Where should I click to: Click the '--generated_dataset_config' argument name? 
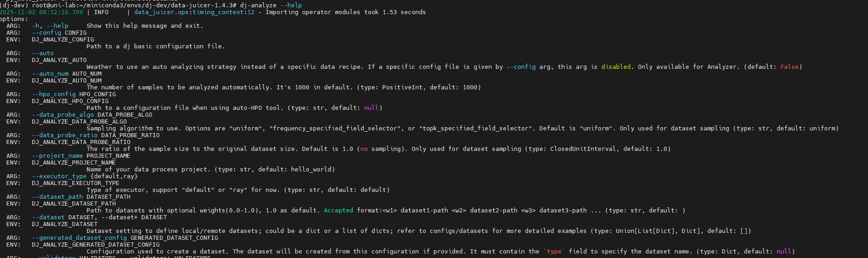[x=79, y=237]
